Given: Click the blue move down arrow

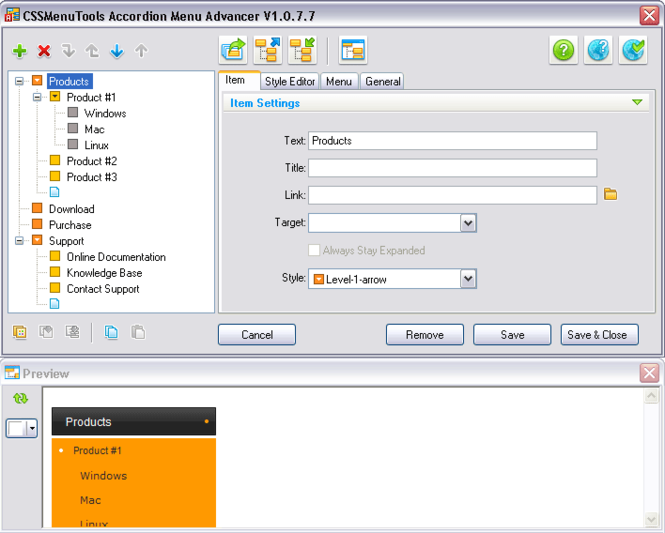Looking at the screenshot, I should point(117,51).
